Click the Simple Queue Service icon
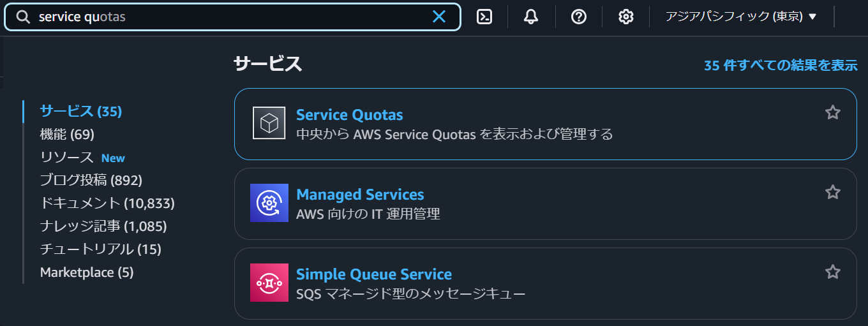Viewport: 868px width, 326px height. pyautogui.click(x=269, y=282)
